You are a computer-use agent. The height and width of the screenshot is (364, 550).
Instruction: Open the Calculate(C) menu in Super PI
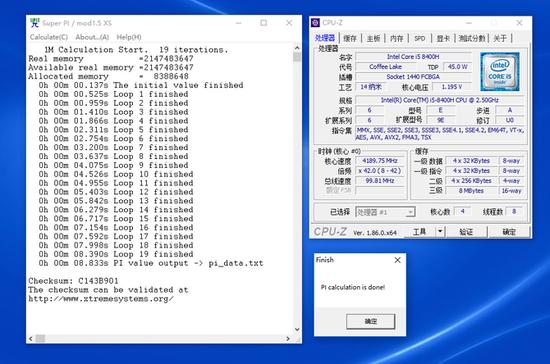click(49, 37)
